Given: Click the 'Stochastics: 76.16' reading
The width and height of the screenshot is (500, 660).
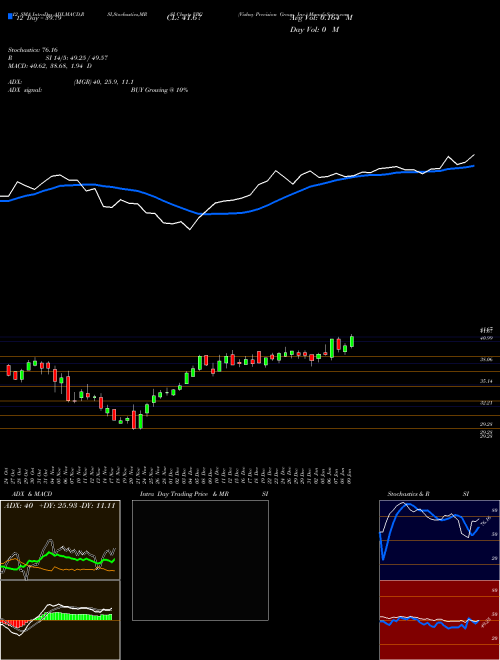Looking at the screenshot, I should click(x=32, y=50).
